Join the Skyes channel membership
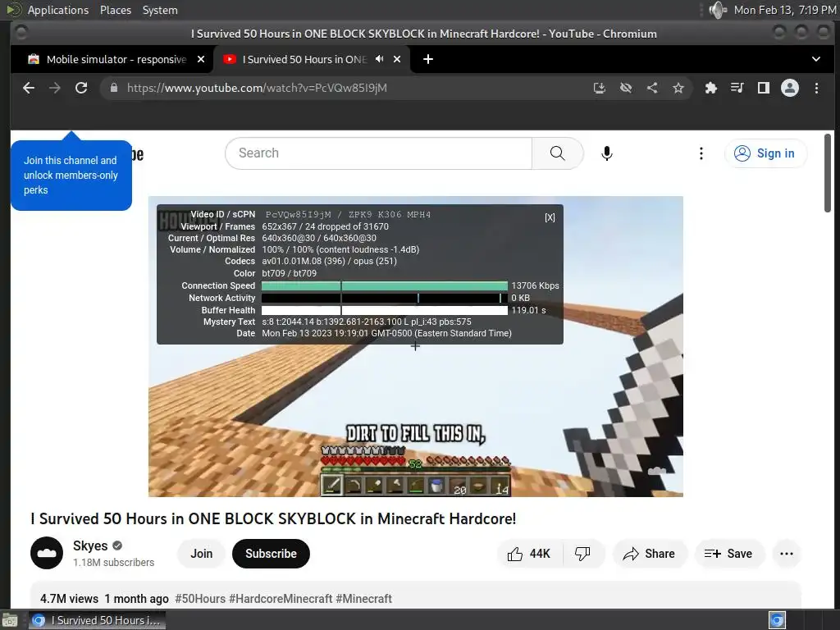The width and height of the screenshot is (840, 630). (x=202, y=554)
